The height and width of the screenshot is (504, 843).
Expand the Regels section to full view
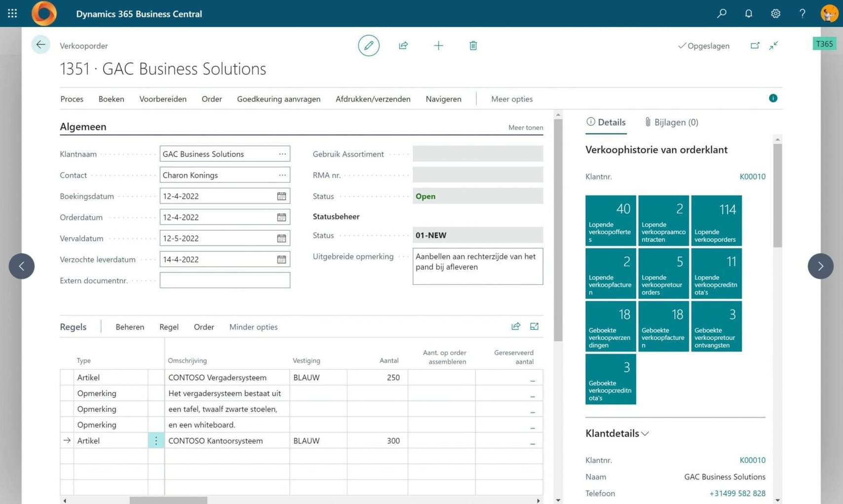[534, 326]
